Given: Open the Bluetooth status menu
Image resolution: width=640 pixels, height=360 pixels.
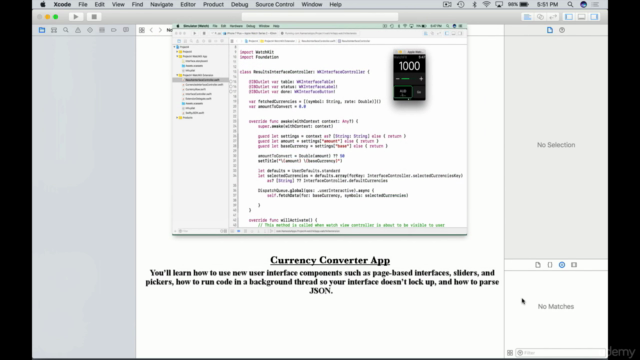Looking at the screenshot, I should coord(474,4).
